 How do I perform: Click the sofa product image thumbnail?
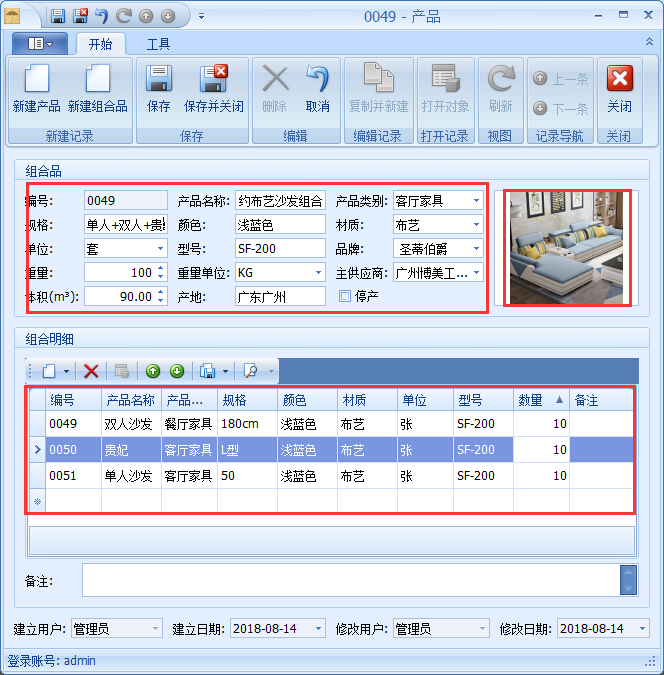tap(567, 247)
